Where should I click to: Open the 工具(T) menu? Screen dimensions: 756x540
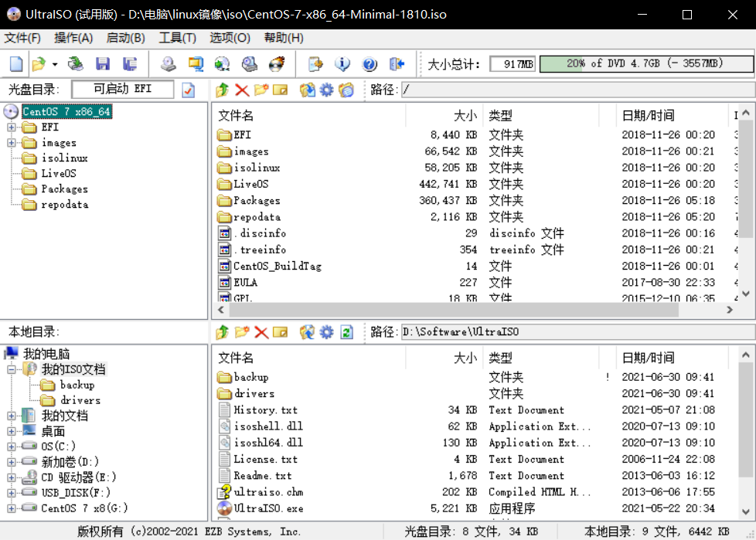[x=178, y=38]
